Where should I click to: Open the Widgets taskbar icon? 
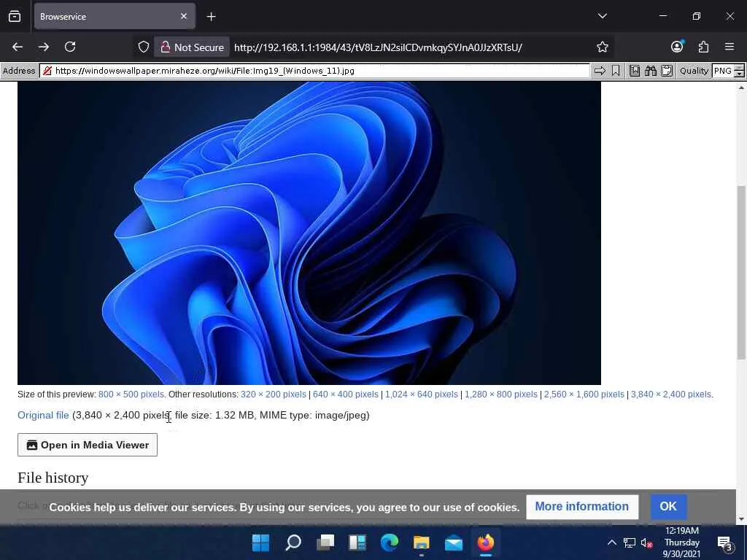click(x=357, y=542)
